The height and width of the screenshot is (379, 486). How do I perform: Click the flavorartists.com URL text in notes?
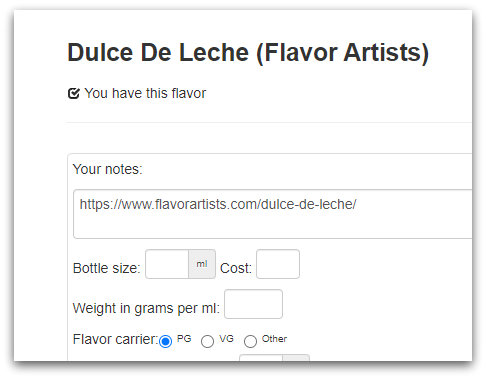point(218,204)
